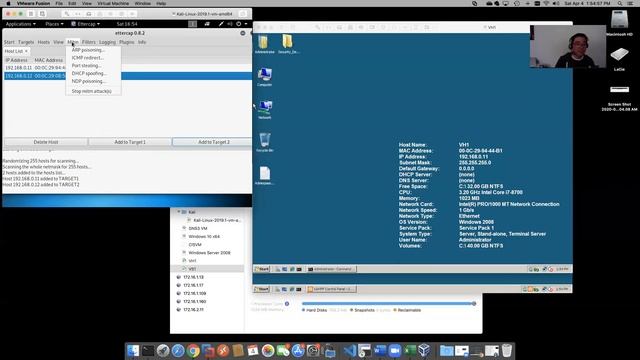Open the macOS Virtual Machine menu
640x360 pixels.
coord(113,3)
